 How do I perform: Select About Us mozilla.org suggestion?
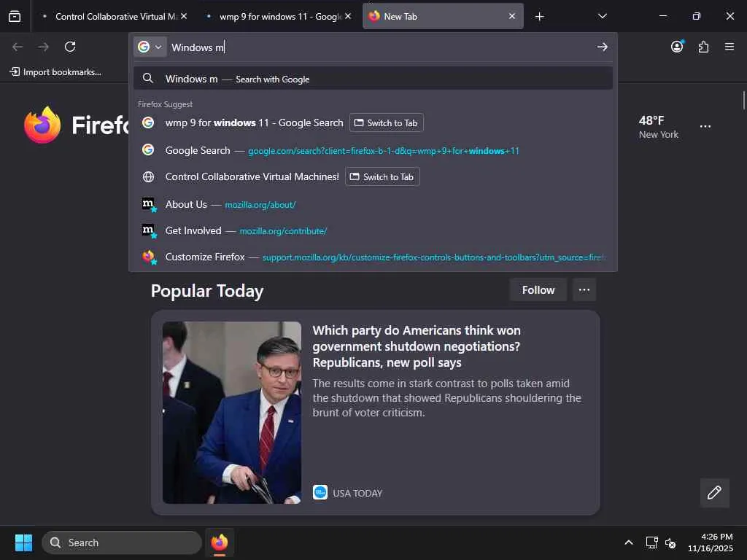(373, 204)
